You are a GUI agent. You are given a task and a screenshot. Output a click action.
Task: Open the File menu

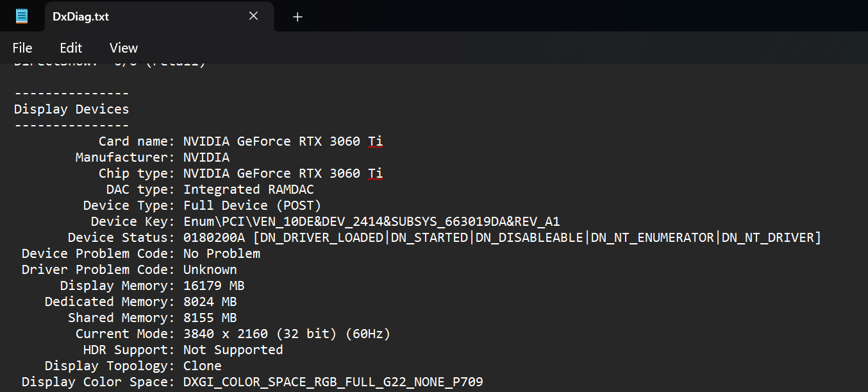tap(22, 48)
